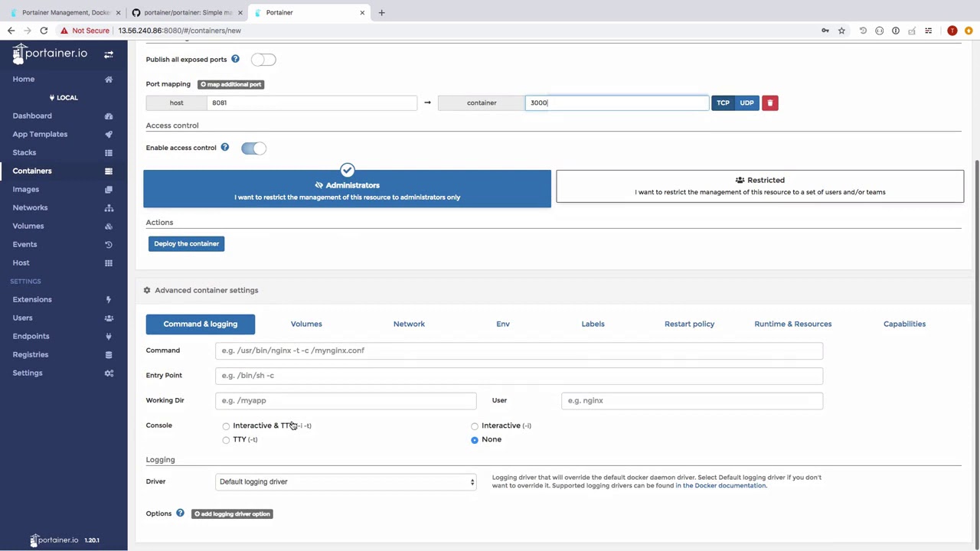Click the Endpoints plug icon
The image size is (980, 551).
(x=109, y=337)
